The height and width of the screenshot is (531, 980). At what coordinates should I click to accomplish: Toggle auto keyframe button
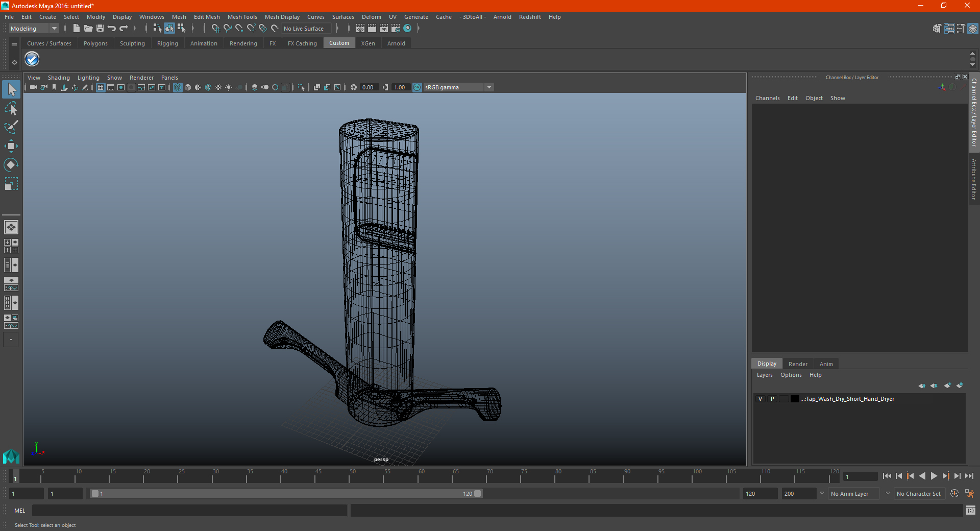[954, 494]
